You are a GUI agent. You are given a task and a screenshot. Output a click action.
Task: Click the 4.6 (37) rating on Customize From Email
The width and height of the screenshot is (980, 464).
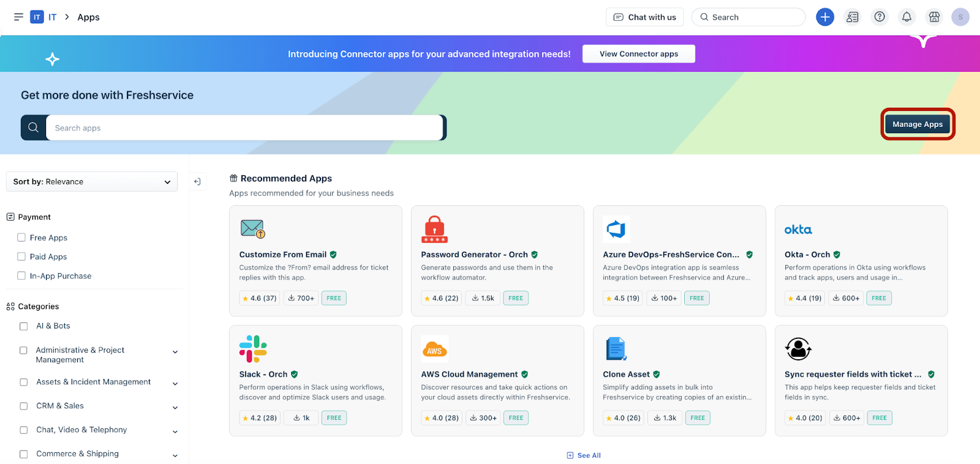[x=260, y=299]
